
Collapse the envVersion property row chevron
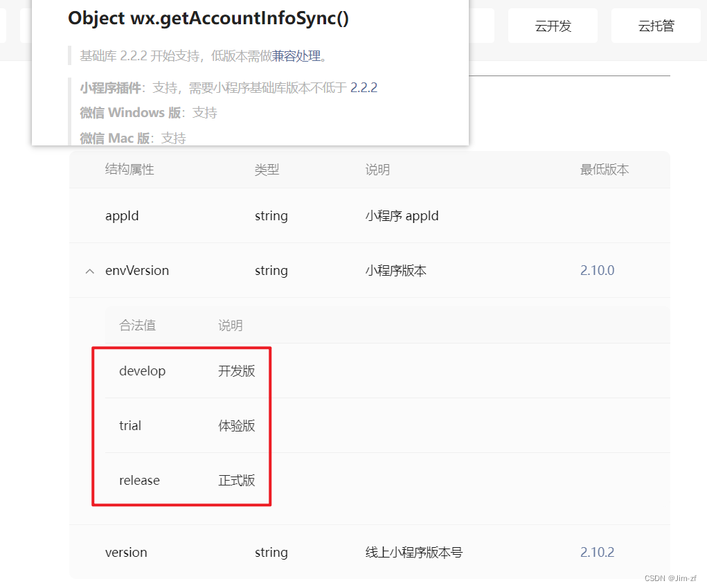[x=89, y=271]
